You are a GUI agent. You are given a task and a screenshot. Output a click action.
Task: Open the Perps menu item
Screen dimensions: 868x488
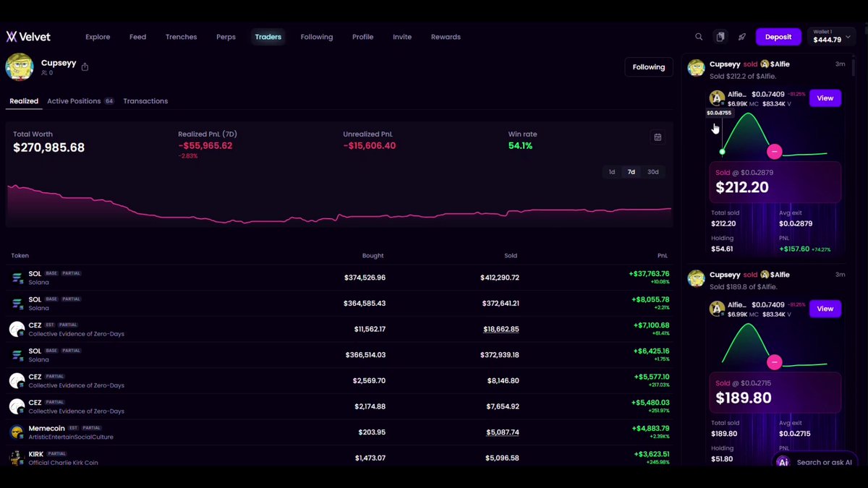click(226, 37)
